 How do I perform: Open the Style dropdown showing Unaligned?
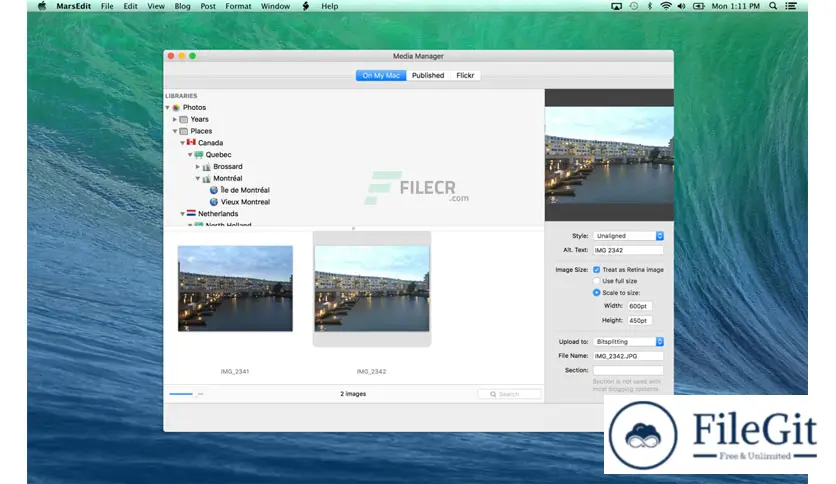point(628,236)
